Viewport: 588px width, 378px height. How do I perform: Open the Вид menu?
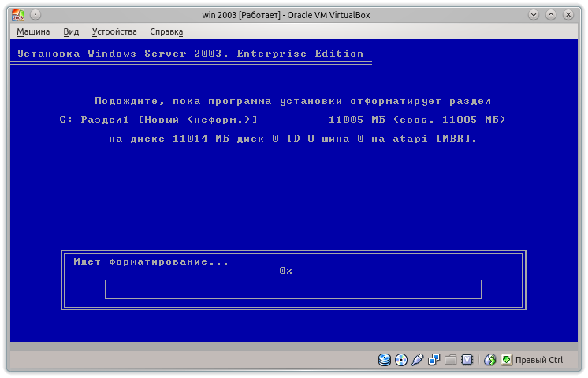tap(71, 31)
